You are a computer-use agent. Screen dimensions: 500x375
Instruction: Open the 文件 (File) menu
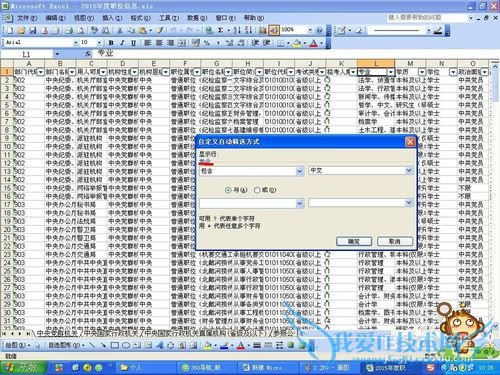27,18
